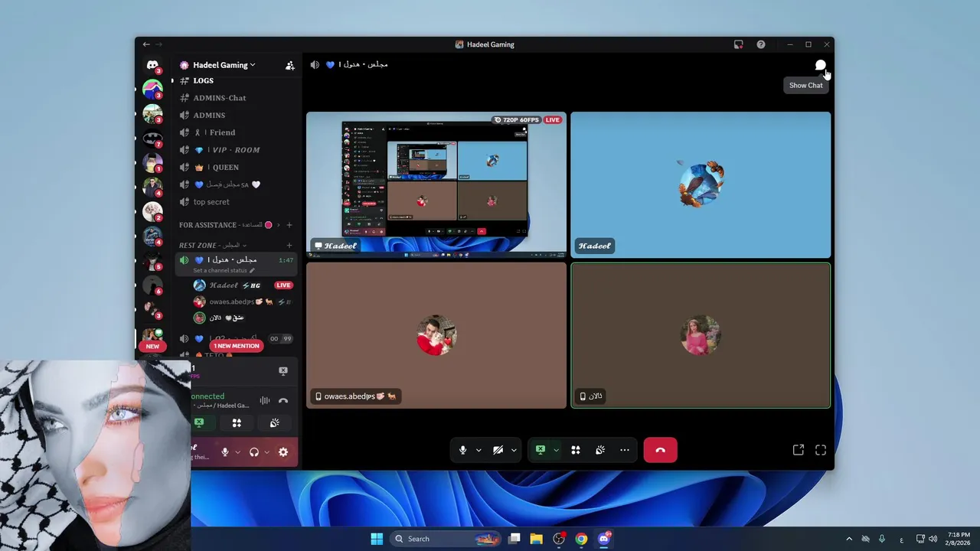The height and width of the screenshot is (551, 980).
Task: Open Windows Start menu
Action: [x=377, y=539]
